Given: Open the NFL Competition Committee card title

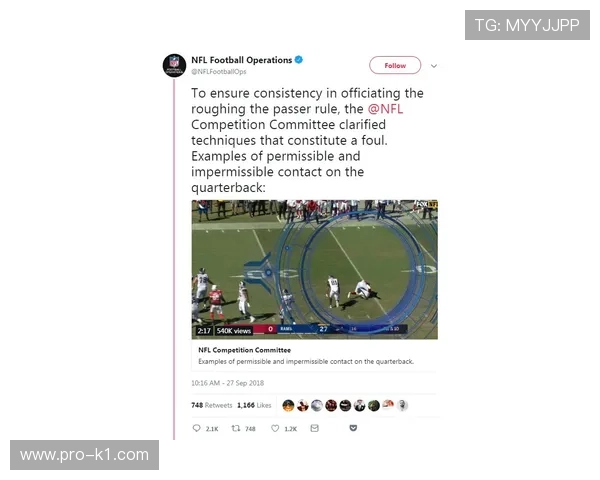Looking at the screenshot, I should pyautogui.click(x=245, y=350).
